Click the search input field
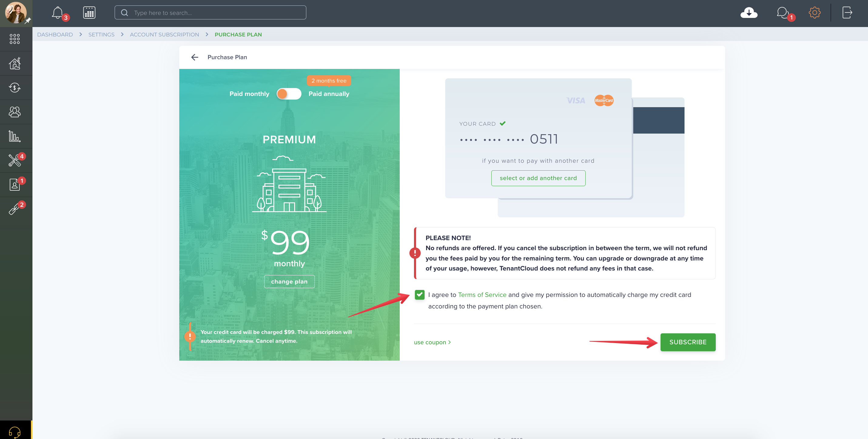Viewport: 868px width, 439px height. [x=210, y=13]
